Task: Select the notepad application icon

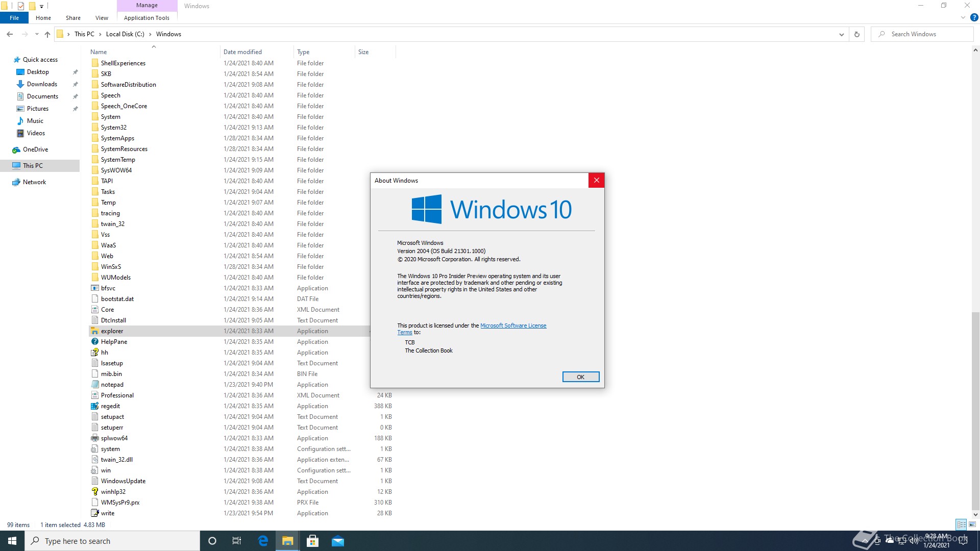Action: pyautogui.click(x=94, y=385)
